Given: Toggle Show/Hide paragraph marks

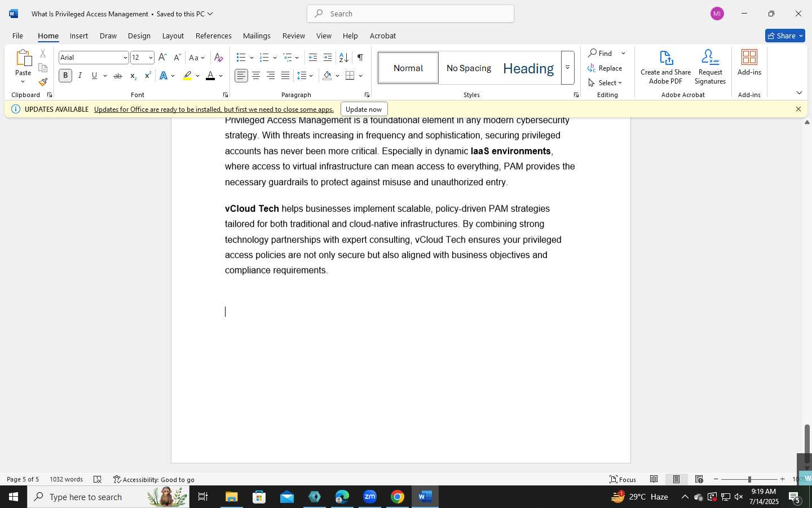Looking at the screenshot, I should pyautogui.click(x=360, y=58).
